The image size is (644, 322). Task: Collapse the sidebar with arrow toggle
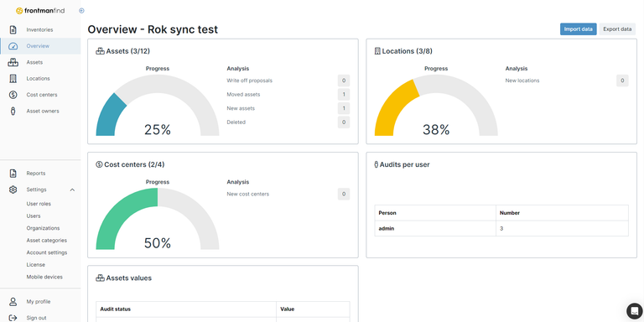81,11
